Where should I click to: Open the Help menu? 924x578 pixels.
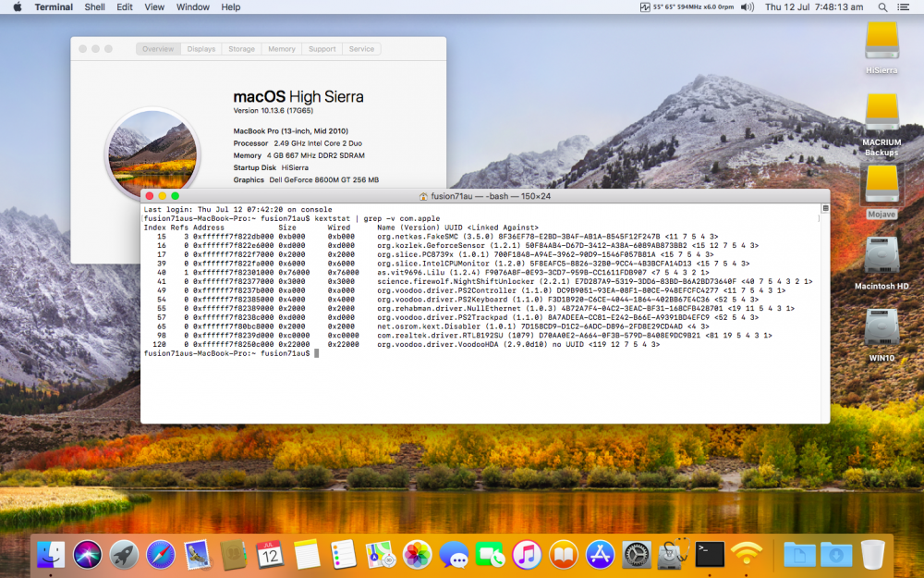(230, 7)
